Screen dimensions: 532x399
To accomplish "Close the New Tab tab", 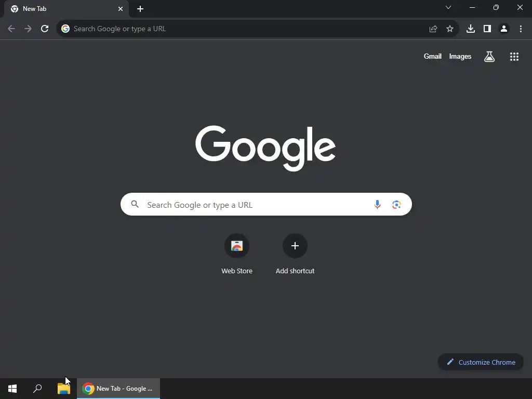I will [x=121, y=9].
